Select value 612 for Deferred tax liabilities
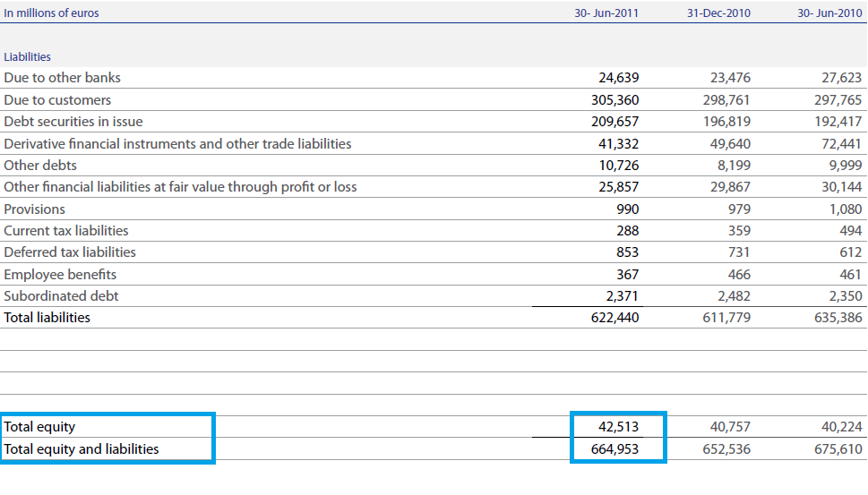 click(850, 252)
